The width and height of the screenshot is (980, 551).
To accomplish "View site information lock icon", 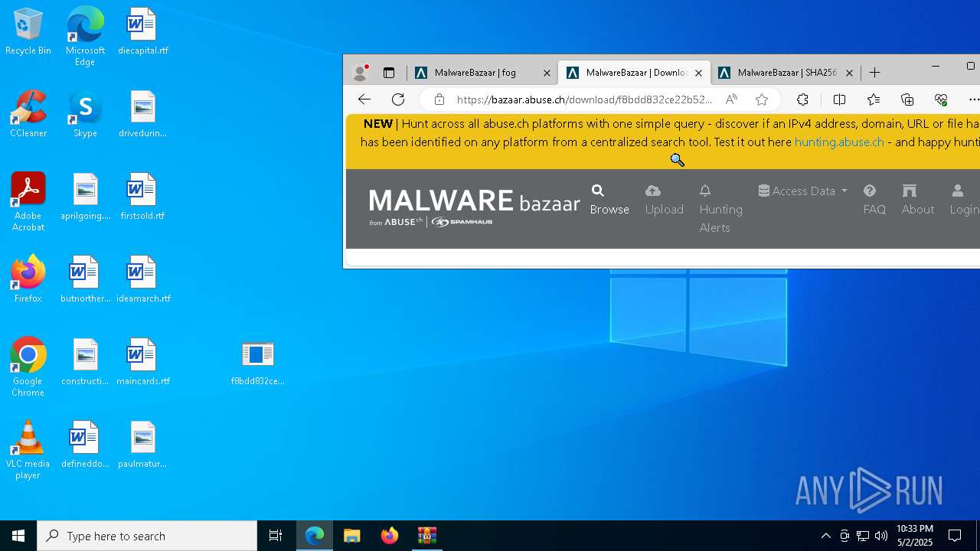I will [x=439, y=99].
